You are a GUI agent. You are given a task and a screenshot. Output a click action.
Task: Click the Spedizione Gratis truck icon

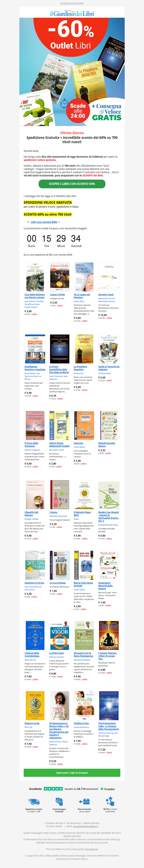(34, 801)
